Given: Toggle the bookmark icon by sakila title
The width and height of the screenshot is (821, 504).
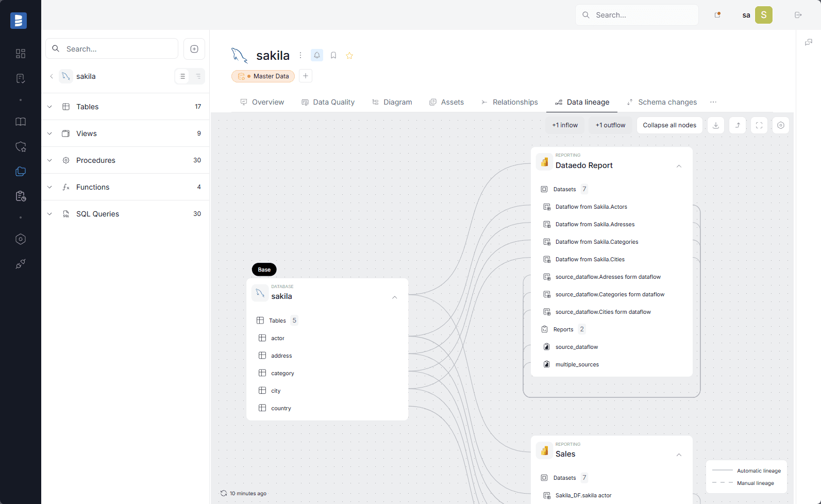Looking at the screenshot, I should [x=333, y=55].
